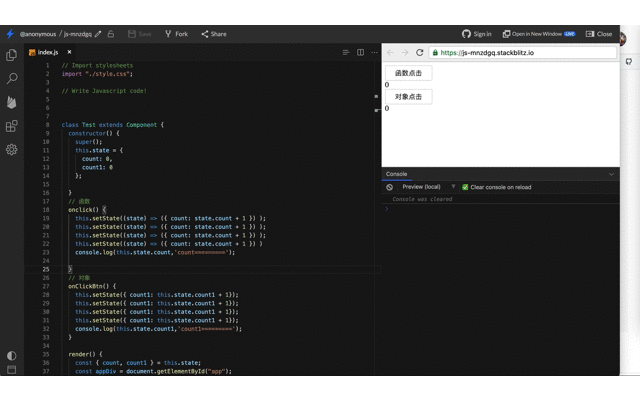Fork this project
The height and width of the screenshot is (400, 640).
176,34
